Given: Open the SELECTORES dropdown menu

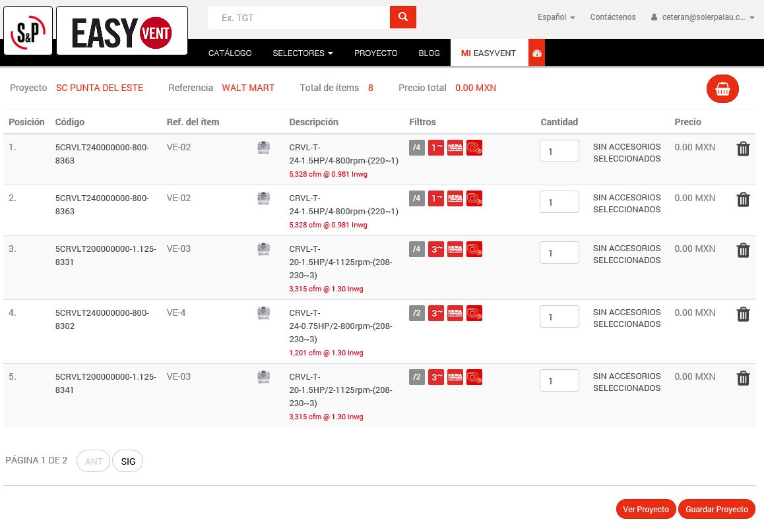Looking at the screenshot, I should (x=302, y=53).
